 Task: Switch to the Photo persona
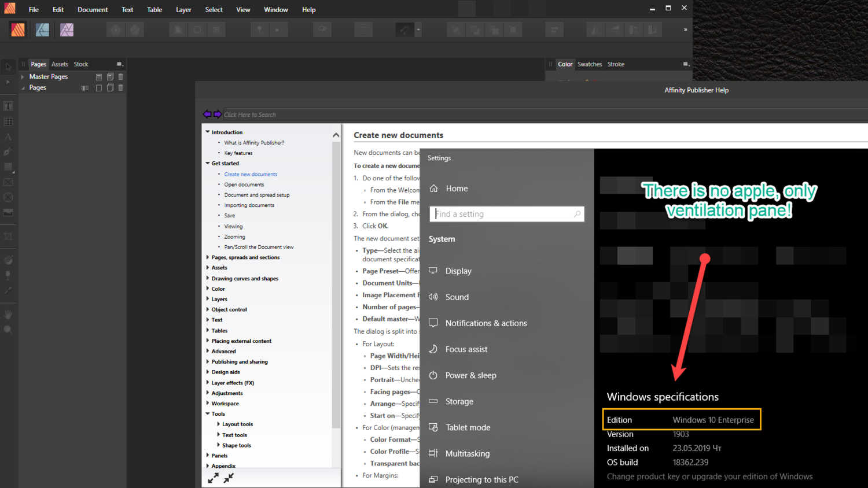pyautogui.click(x=67, y=29)
